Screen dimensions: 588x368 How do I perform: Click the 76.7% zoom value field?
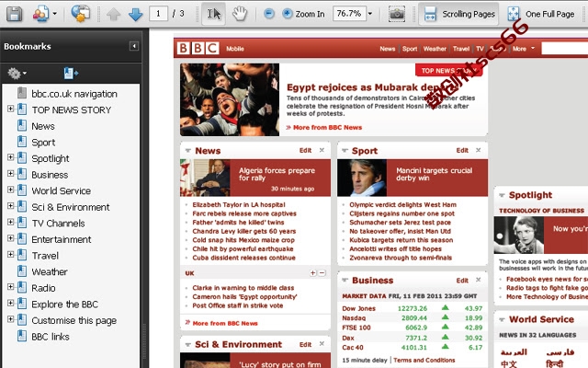pyautogui.click(x=349, y=14)
